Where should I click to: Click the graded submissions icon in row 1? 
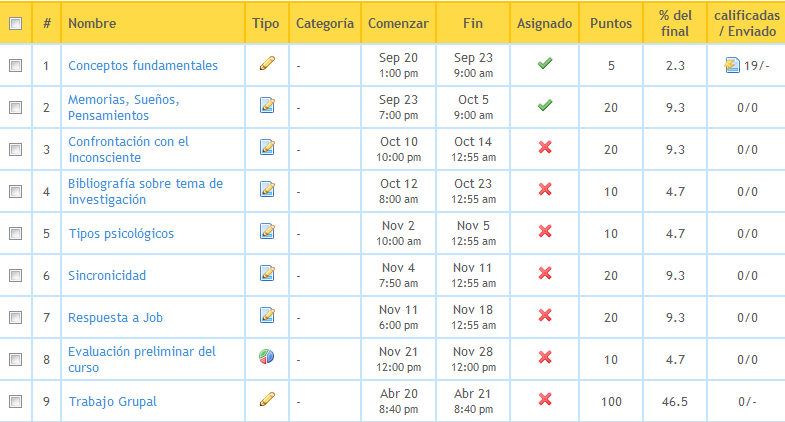[733, 65]
